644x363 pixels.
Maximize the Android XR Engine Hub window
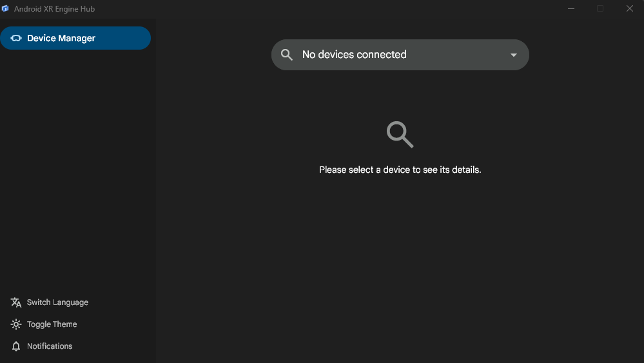coord(600,8)
